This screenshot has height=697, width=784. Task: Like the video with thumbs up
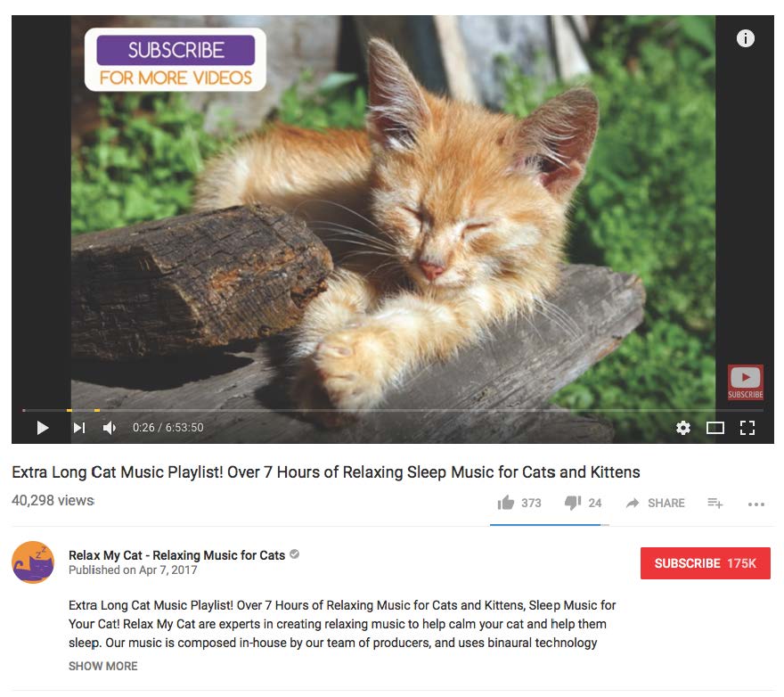pyautogui.click(x=505, y=503)
